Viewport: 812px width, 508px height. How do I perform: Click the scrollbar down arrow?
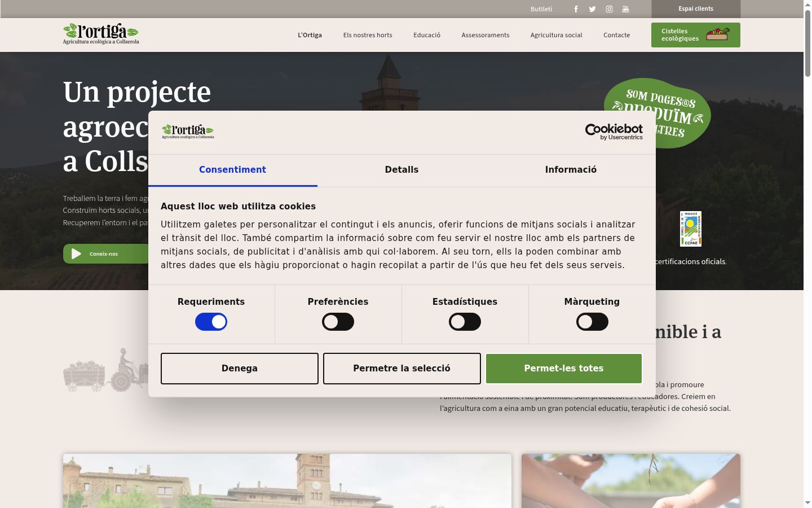point(807,503)
